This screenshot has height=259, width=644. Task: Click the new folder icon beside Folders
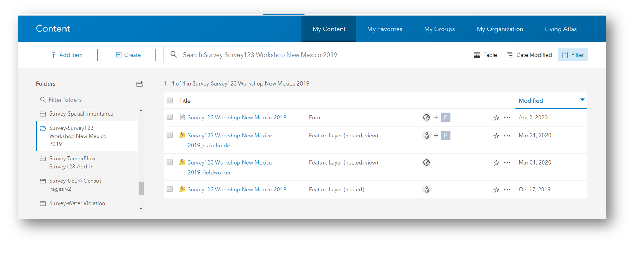pos(140,84)
